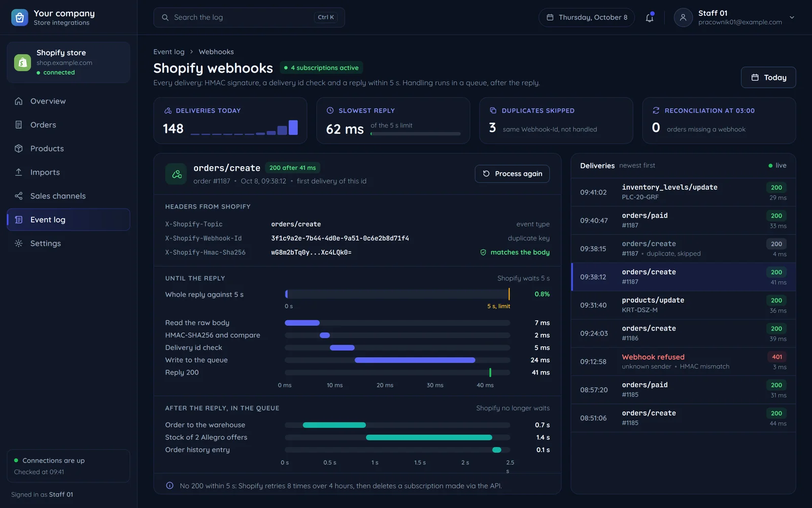Click the Webhooks breadcrumb

pyautogui.click(x=216, y=52)
